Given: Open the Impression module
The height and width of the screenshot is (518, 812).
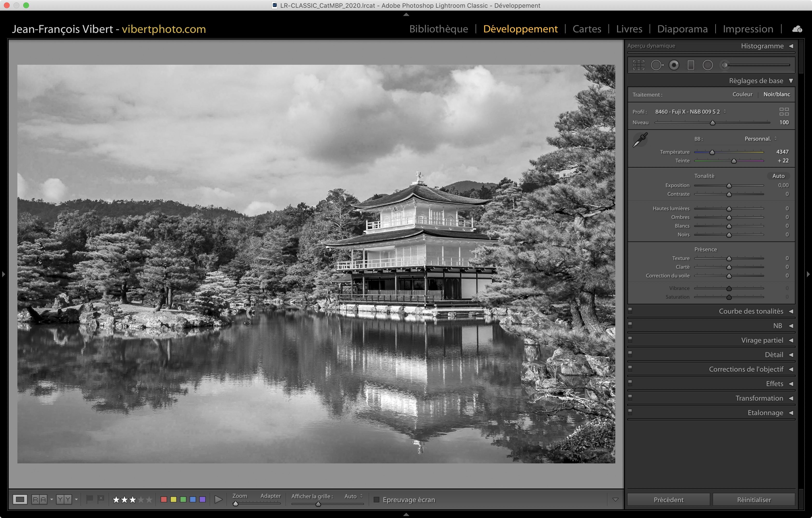Looking at the screenshot, I should pos(747,29).
